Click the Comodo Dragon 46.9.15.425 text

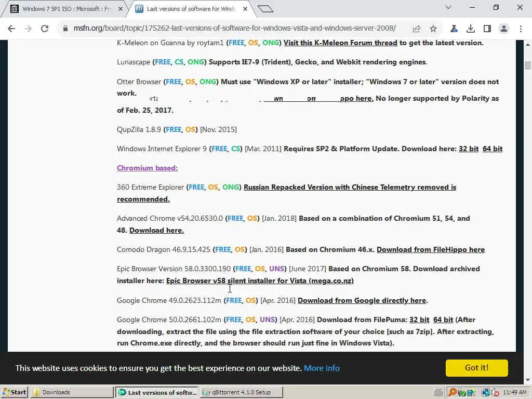pyautogui.click(x=164, y=250)
